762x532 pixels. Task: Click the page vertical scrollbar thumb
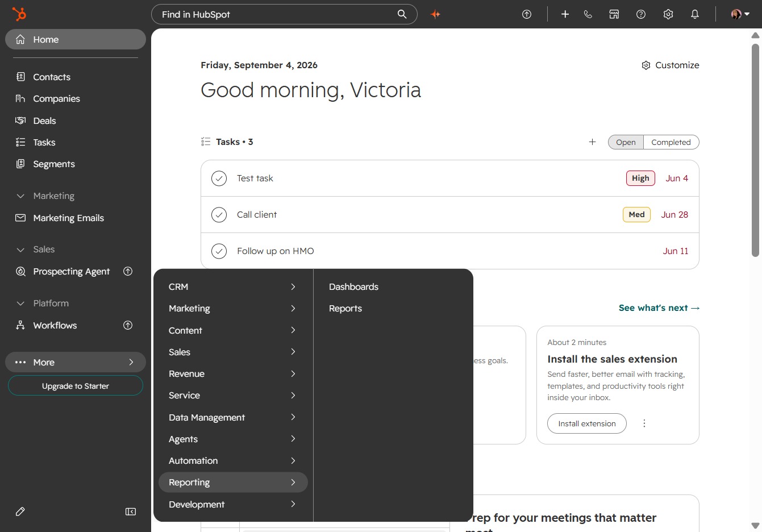[756, 149]
